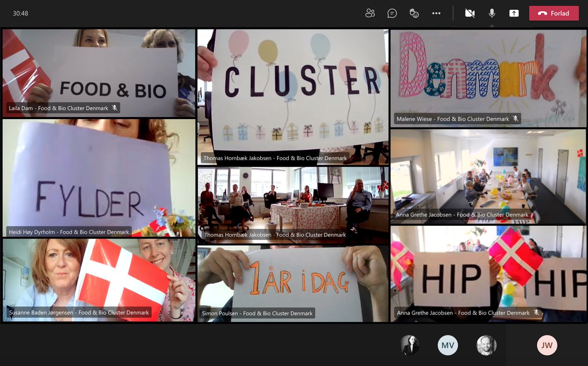This screenshot has width=588, height=366.
Task: Open the More actions ellipsis menu
Action: [x=436, y=13]
